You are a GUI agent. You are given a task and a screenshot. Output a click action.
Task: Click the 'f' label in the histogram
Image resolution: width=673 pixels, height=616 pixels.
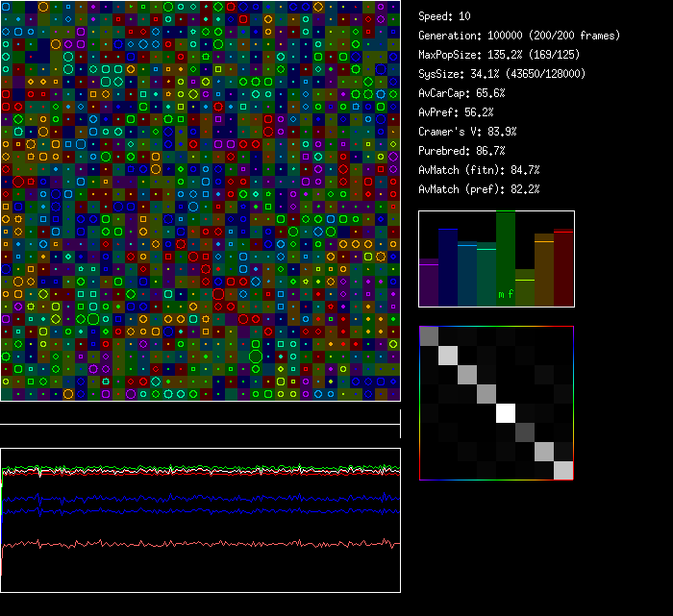511,294
